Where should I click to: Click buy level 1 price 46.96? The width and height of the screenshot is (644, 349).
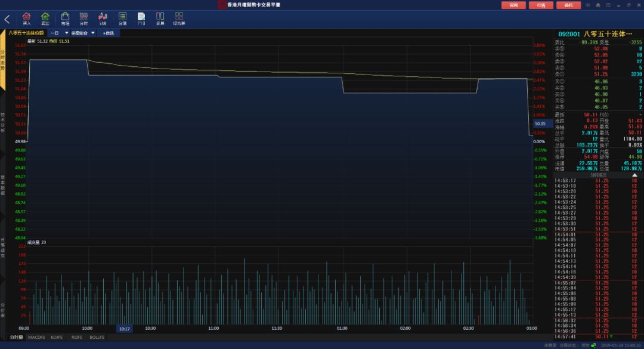coord(601,81)
